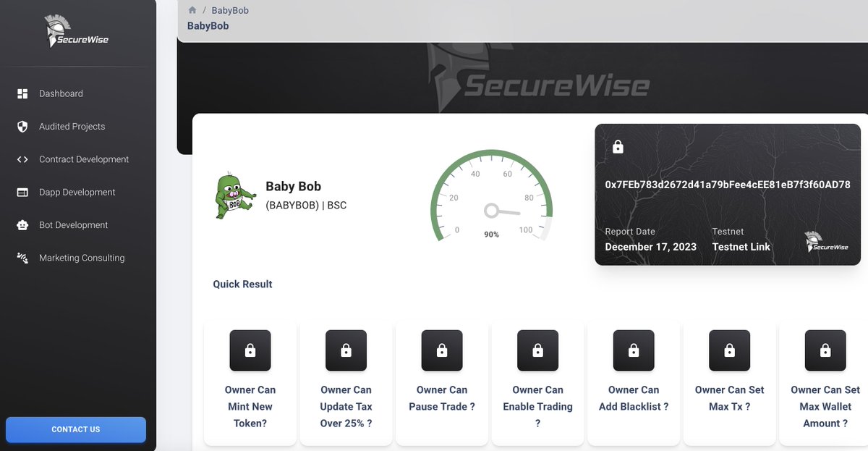
Task: Click Owner Can Set Max Tx ? text
Action: point(729,398)
